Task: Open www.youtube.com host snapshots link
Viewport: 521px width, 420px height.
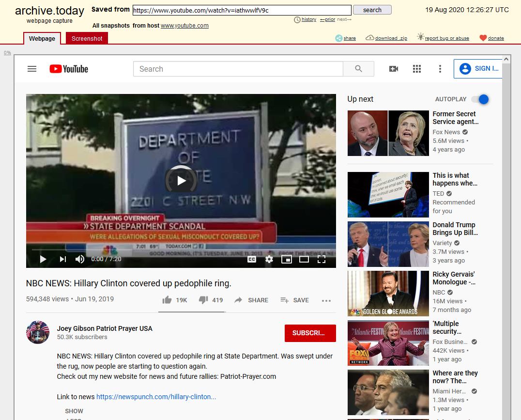Action: tap(185, 26)
